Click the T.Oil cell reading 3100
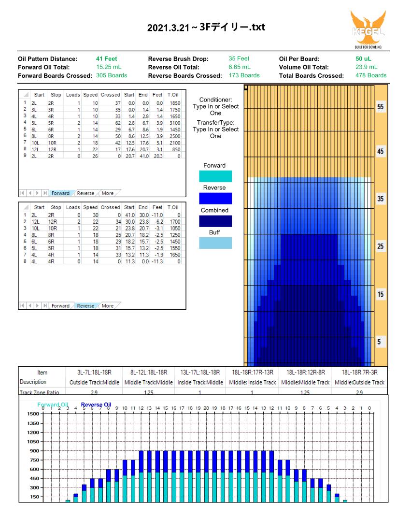 [x=175, y=123]
